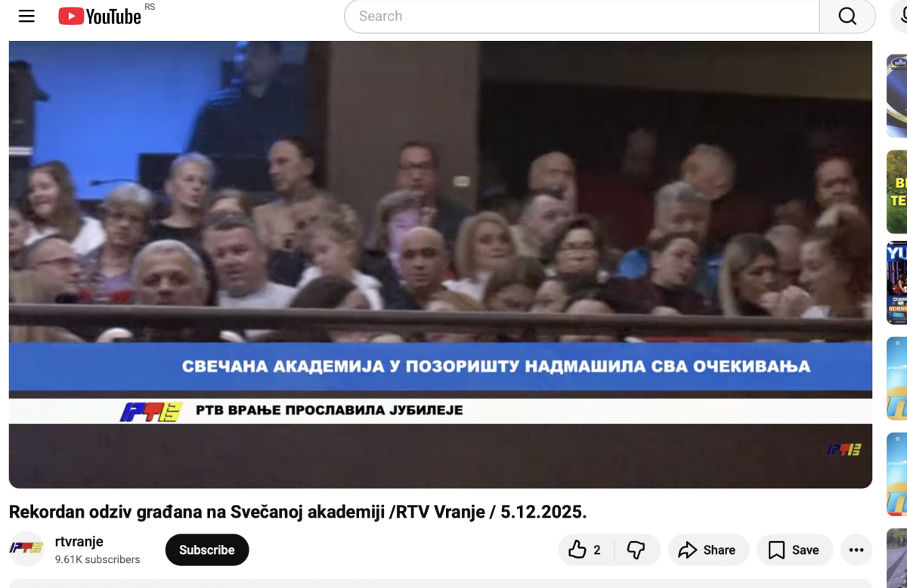Open first suggested video thumbnail
The image size is (907, 588).
897,96
